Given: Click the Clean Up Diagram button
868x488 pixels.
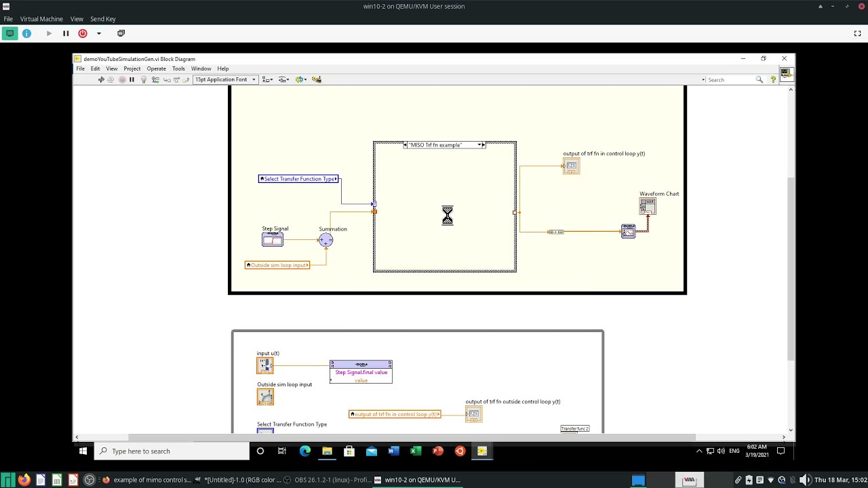Looking at the screenshot, I should pyautogui.click(x=317, y=79).
